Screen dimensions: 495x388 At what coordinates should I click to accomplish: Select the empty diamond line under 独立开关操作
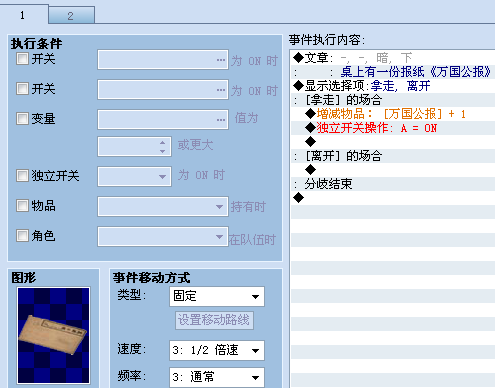393,142
